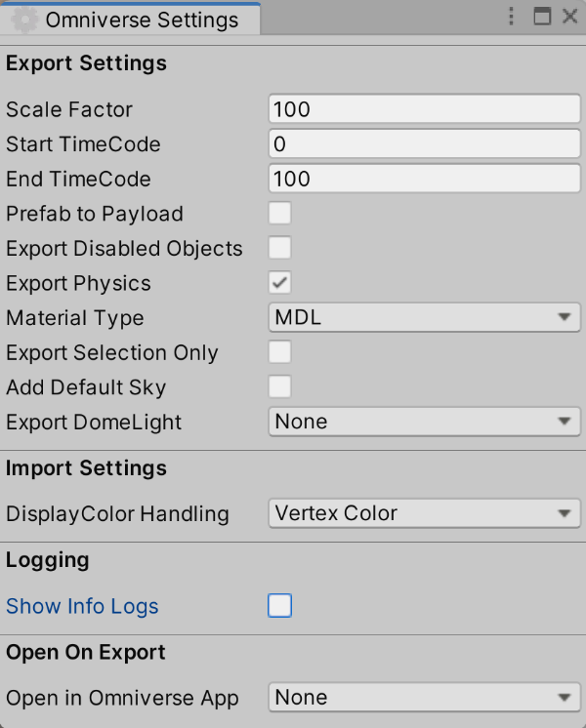586x728 pixels.
Task: Click the Open On Export heading
Action: pyautogui.click(x=86, y=653)
